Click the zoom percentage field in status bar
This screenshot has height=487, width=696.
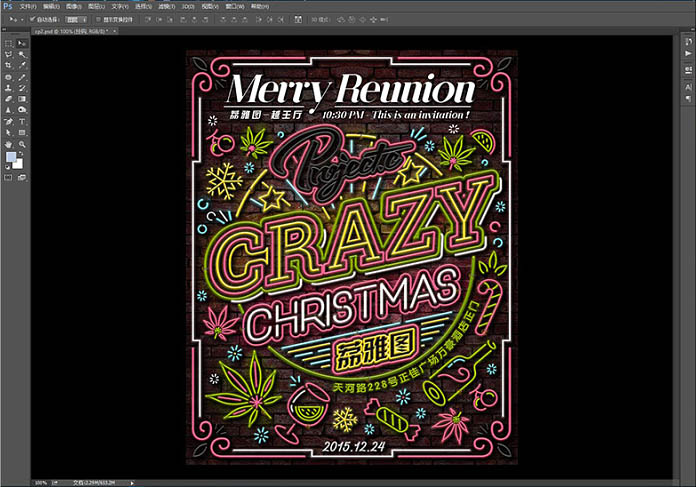pyautogui.click(x=41, y=482)
